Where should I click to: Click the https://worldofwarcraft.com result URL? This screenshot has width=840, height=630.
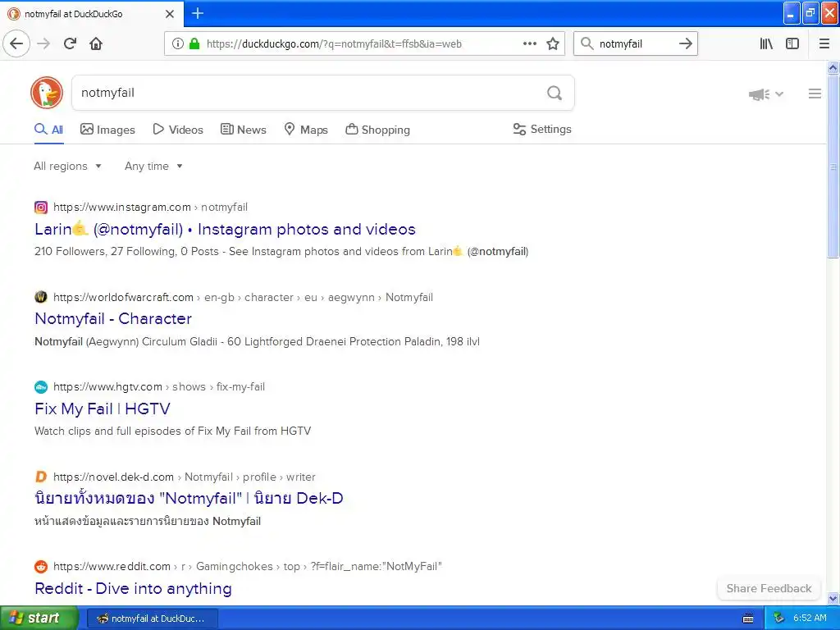tap(123, 297)
